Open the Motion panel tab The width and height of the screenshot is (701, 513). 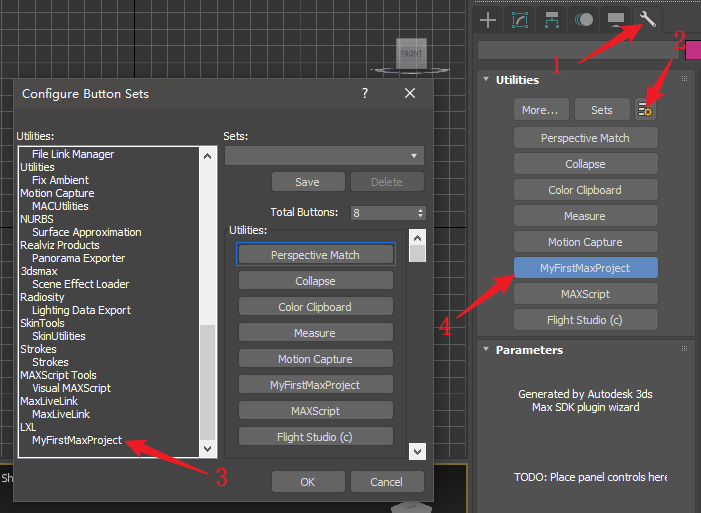585,19
